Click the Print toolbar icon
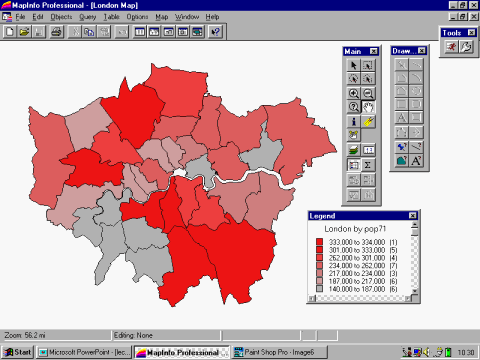 coord(57,32)
